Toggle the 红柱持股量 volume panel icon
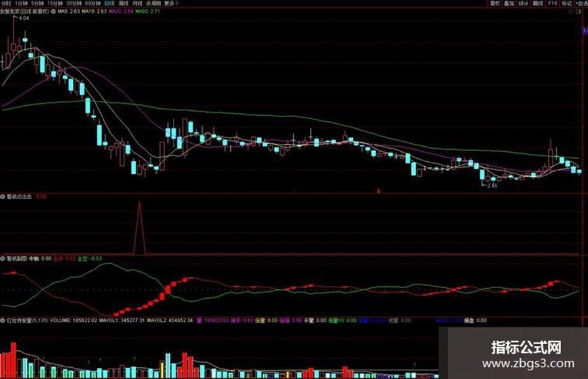This screenshot has height=379, width=588. click(2, 321)
